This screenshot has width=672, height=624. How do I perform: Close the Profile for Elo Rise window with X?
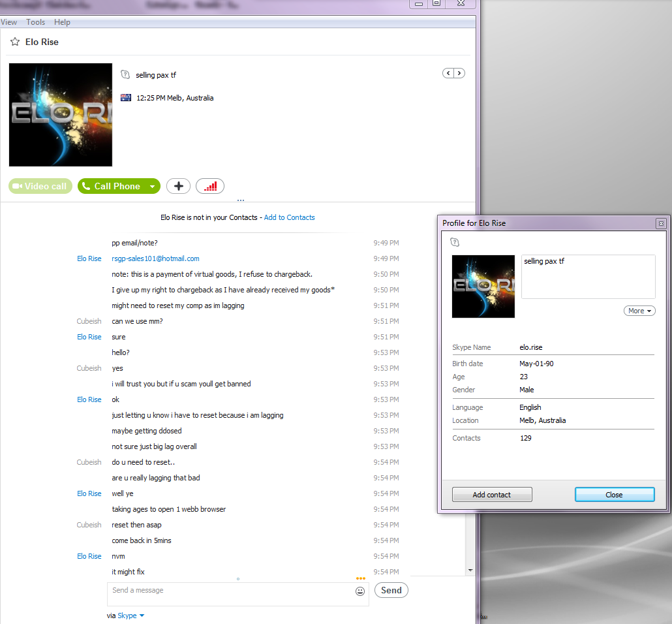[662, 223]
